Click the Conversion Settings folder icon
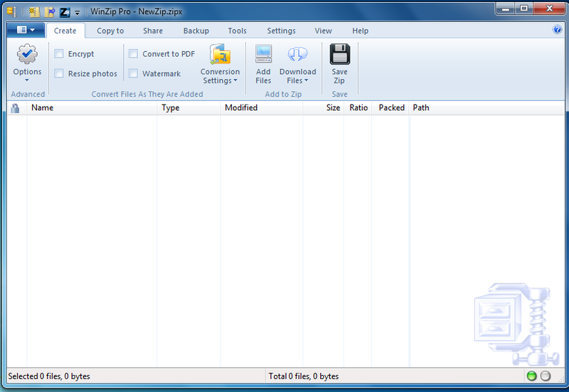The width and height of the screenshot is (569, 392). tap(220, 55)
